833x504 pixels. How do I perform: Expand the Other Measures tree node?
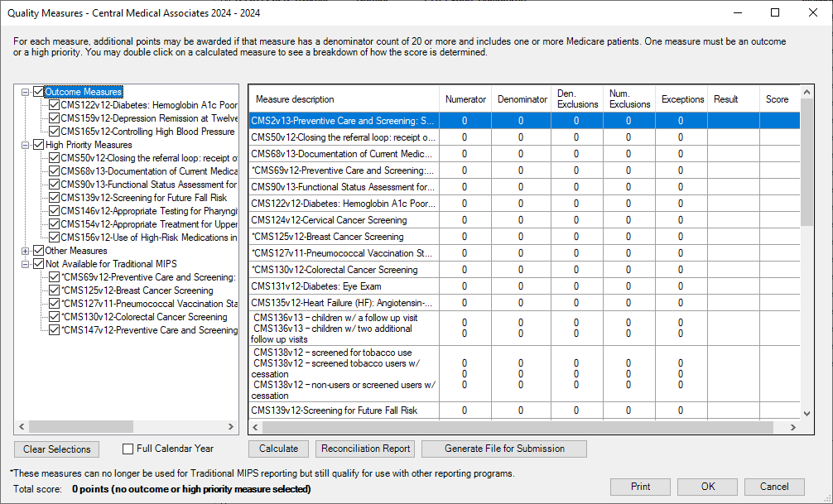pos(26,251)
